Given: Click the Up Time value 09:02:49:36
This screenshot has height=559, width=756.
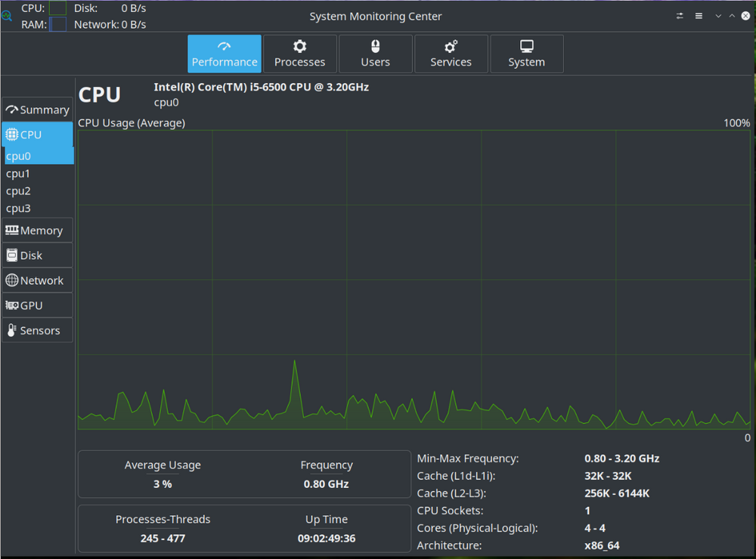Looking at the screenshot, I should click(327, 539).
